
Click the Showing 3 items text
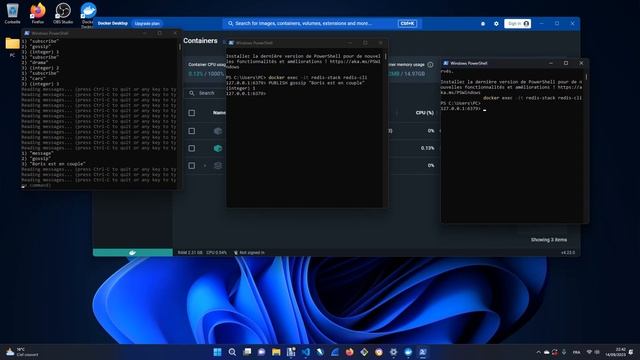pos(549,240)
